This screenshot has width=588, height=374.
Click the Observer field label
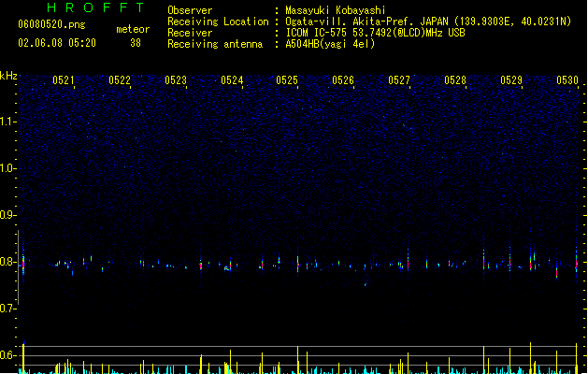[x=190, y=10]
